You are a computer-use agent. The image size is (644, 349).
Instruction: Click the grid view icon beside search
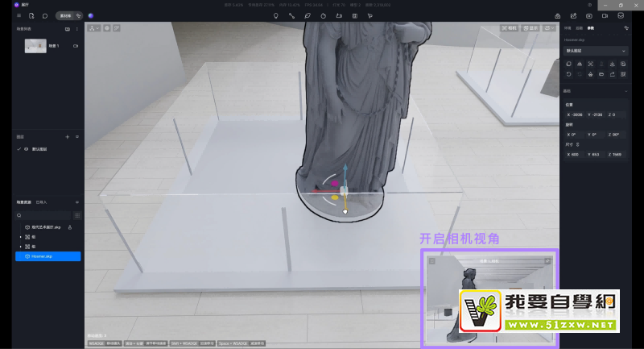click(x=77, y=215)
